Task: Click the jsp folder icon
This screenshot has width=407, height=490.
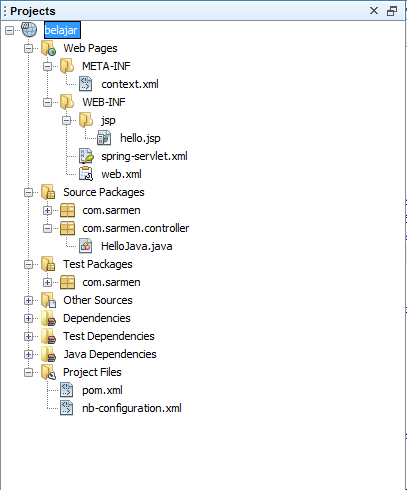Action: pyautogui.click(x=86, y=120)
